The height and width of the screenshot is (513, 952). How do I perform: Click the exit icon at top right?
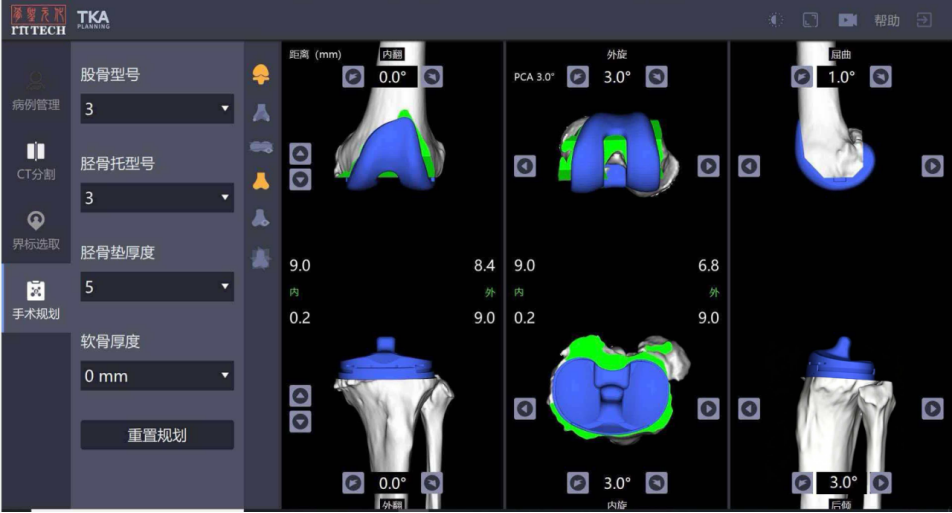[x=923, y=20]
